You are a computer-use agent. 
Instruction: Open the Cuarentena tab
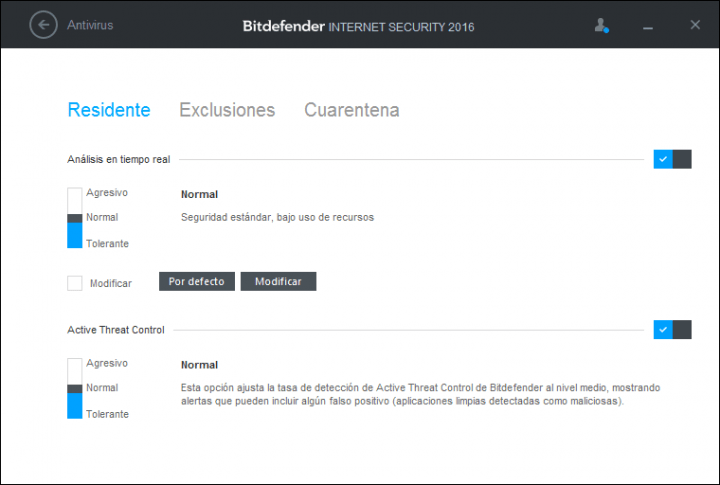pyautogui.click(x=352, y=110)
